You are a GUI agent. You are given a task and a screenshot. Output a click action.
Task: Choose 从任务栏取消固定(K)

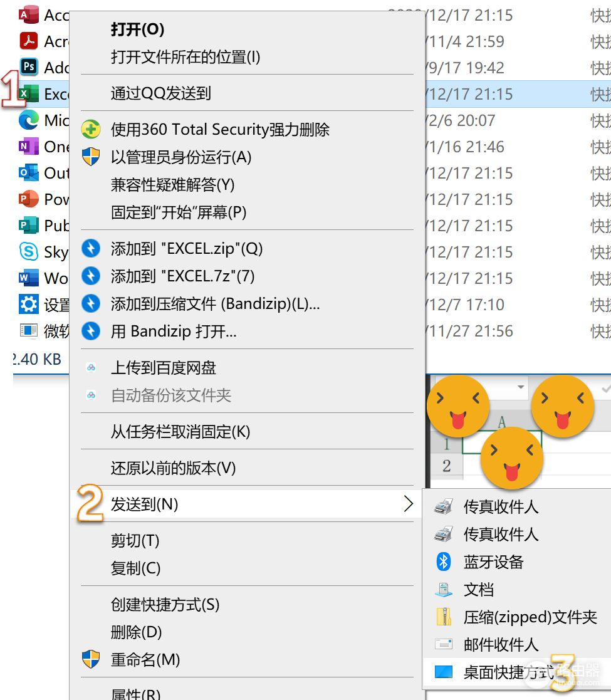180,431
